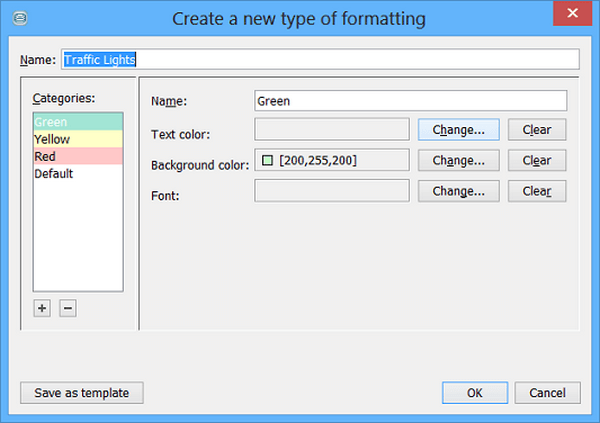Select the Yellow category
The height and width of the screenshot is (423, 600).
77,140
